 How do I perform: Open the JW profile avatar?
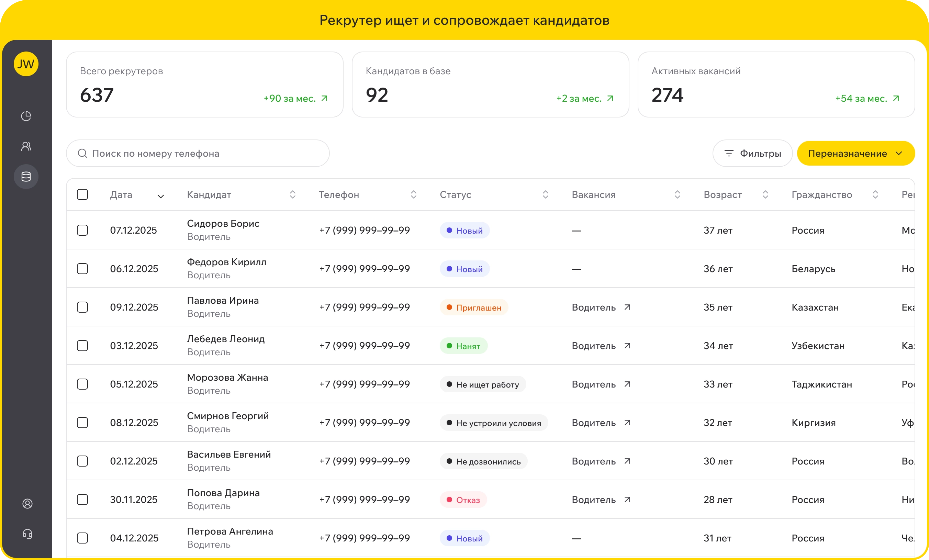click(x=26, y=64)
